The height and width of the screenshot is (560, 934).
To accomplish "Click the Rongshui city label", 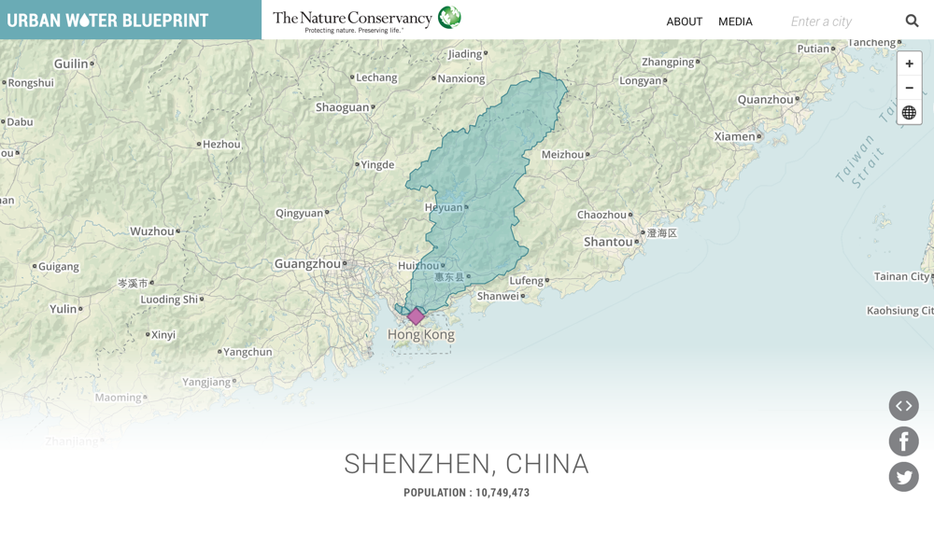I will [x=31, y=83].
